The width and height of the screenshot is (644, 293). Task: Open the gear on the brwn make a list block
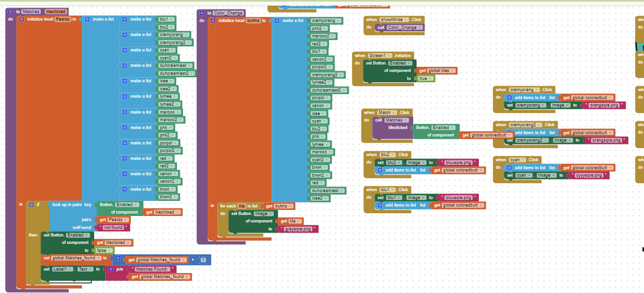click(125, 189)
